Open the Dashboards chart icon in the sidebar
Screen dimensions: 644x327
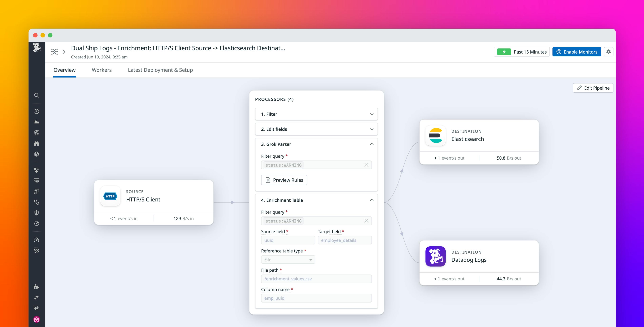(36, 122)
